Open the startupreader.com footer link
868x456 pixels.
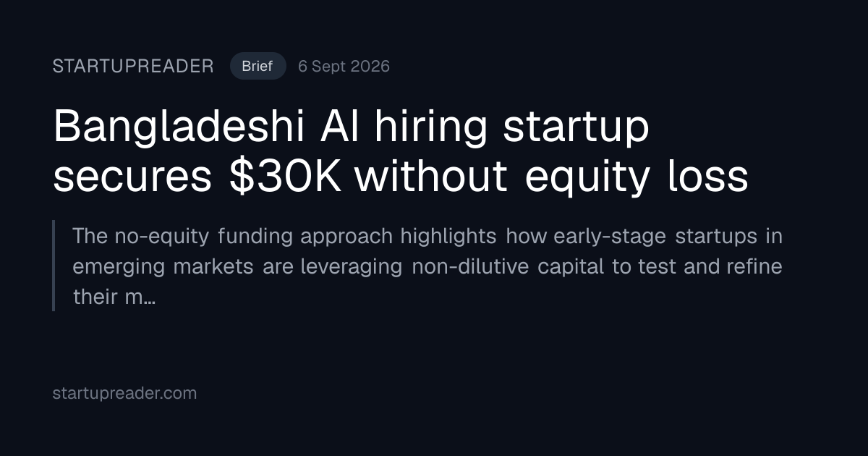(124, 394)
